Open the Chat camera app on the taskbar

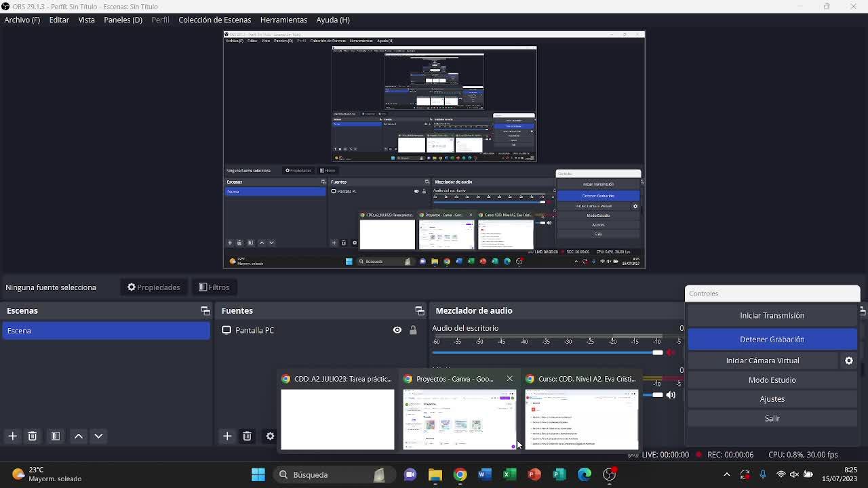coord(410,474)
